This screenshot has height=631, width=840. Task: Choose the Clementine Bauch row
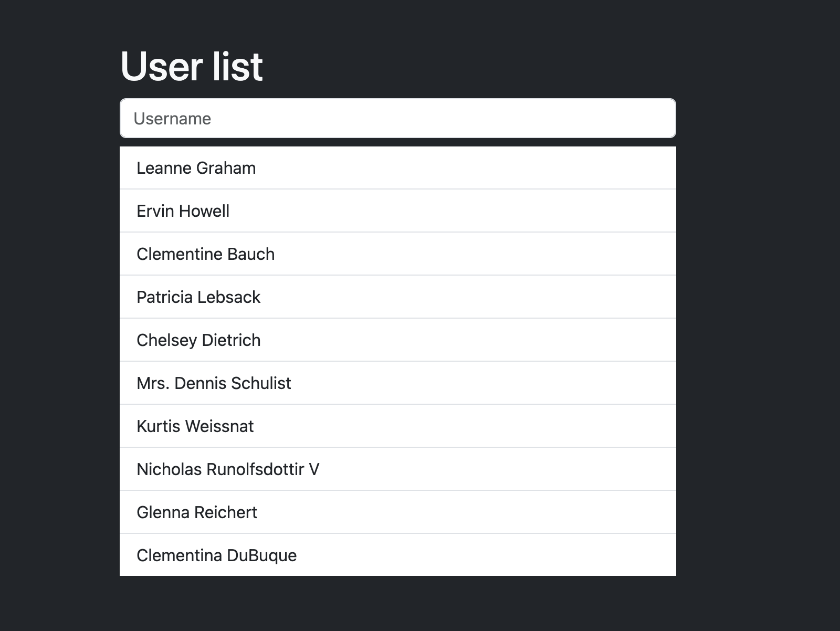pyautogui.click(x=397, y=254)
